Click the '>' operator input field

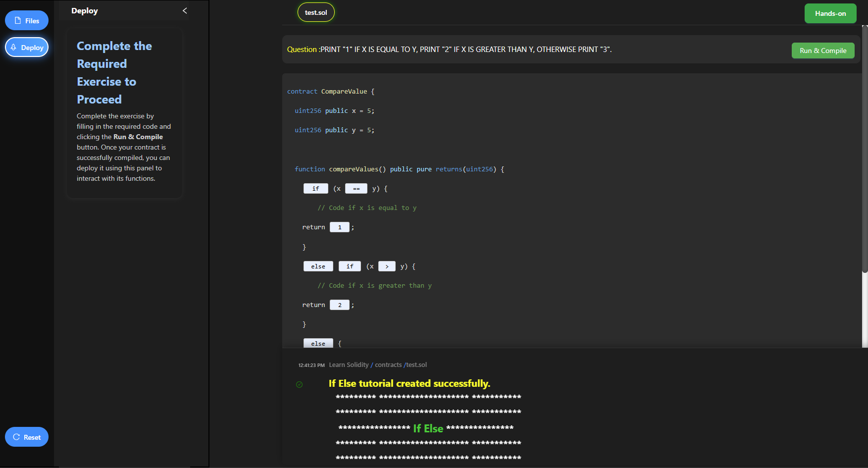point(387,266)
